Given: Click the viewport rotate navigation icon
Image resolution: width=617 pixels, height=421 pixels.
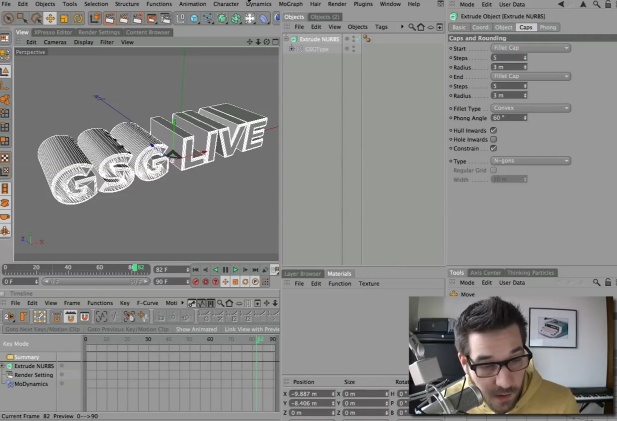Looking at the screenshot, I should coord(267,42).
